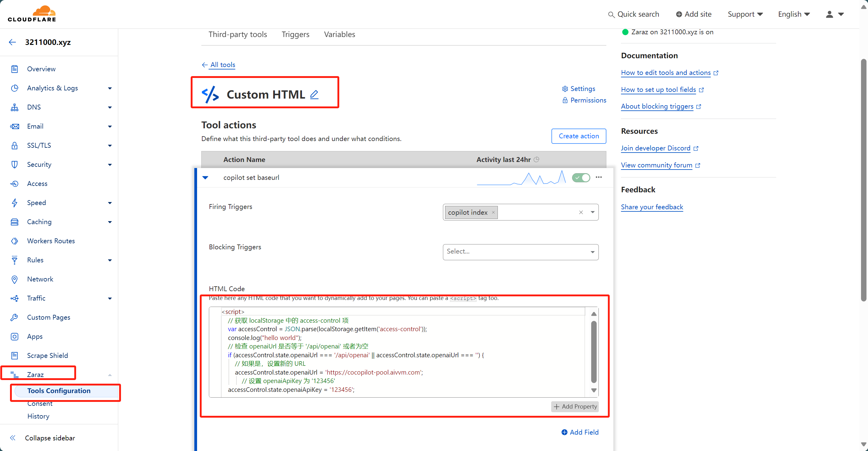Switch to the Variables tab
868x451 pixels.
pos(339,34)
